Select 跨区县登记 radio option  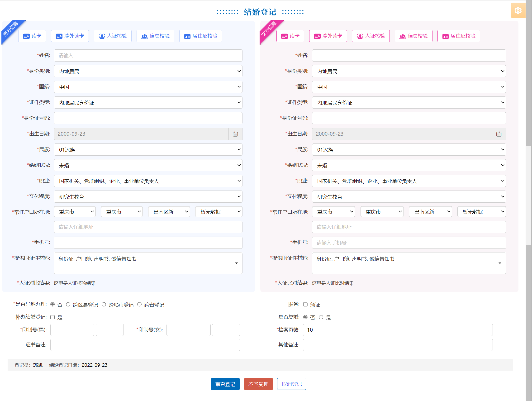pos(68,305)
